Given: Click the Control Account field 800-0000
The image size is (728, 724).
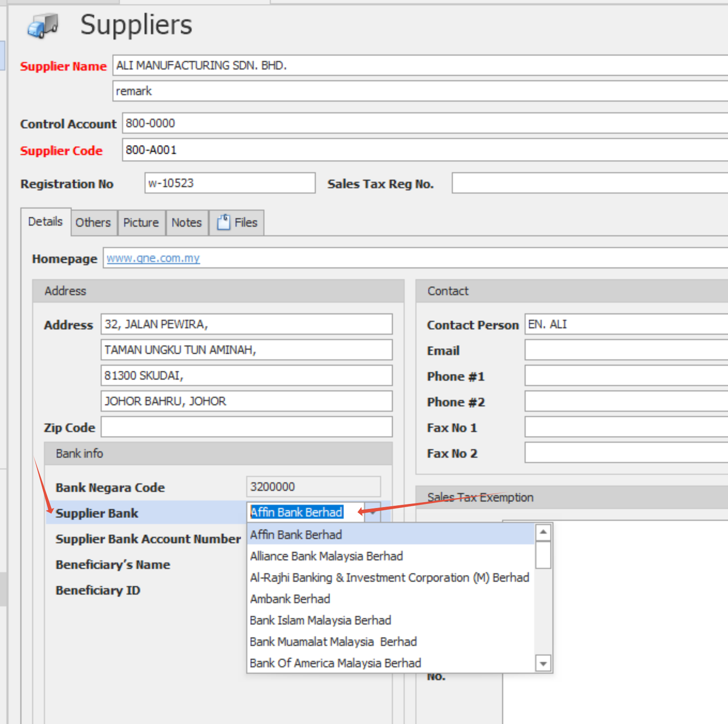Looking at the screenshot, I should click(425, 123).
